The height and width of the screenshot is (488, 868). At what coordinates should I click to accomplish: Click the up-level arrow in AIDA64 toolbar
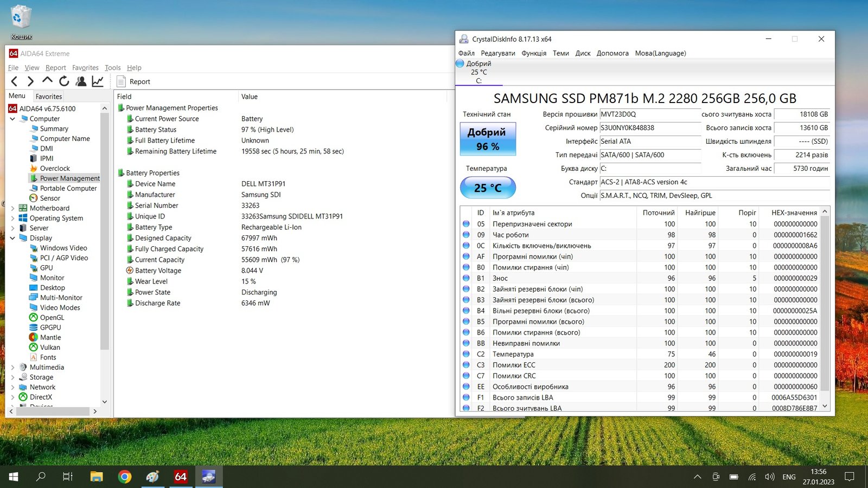tap(47, 81)
